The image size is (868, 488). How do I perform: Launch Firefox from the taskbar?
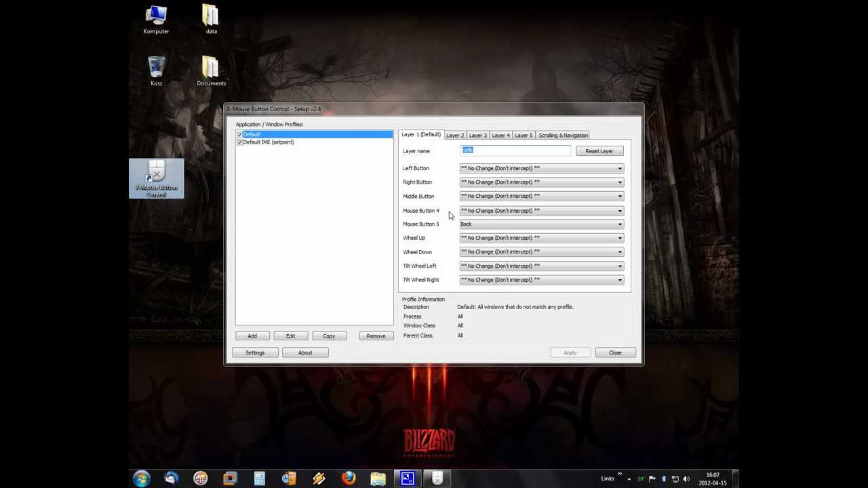tap(349, 479)
